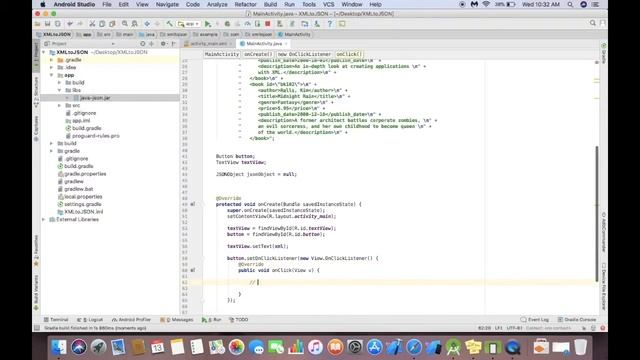Screen dimensions: 640x360
Task: Expand External Libraries node
Action: [x=44, y=220]
